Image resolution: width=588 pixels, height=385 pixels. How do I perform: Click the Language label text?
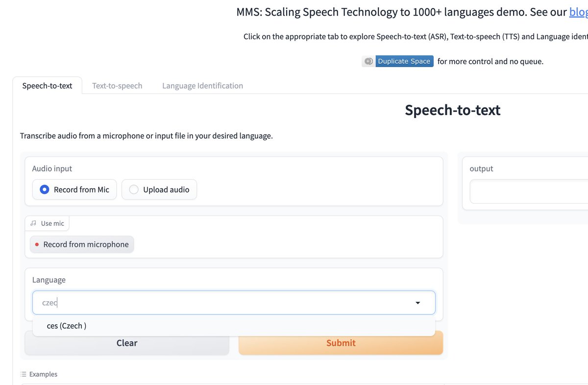[49, 280]
